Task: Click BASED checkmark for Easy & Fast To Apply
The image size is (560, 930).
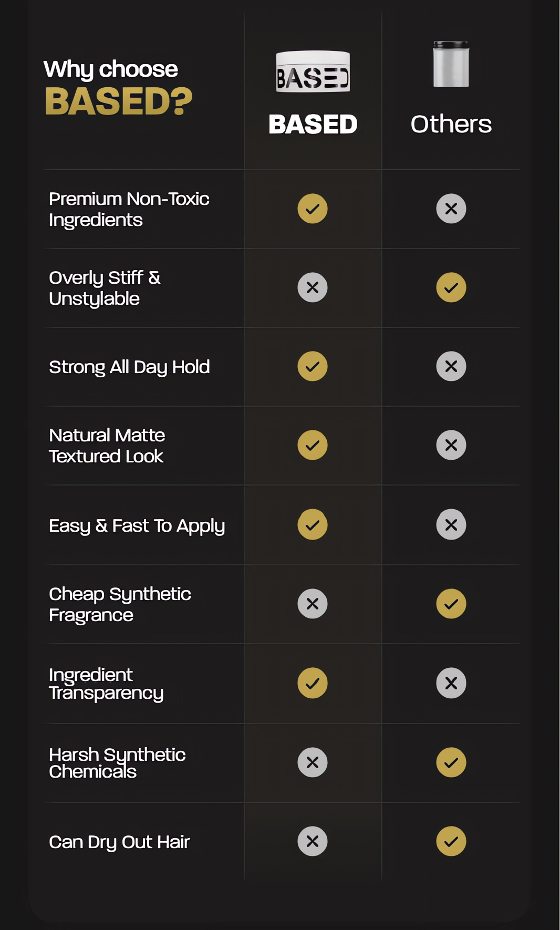Action: [x=313, y=524]
